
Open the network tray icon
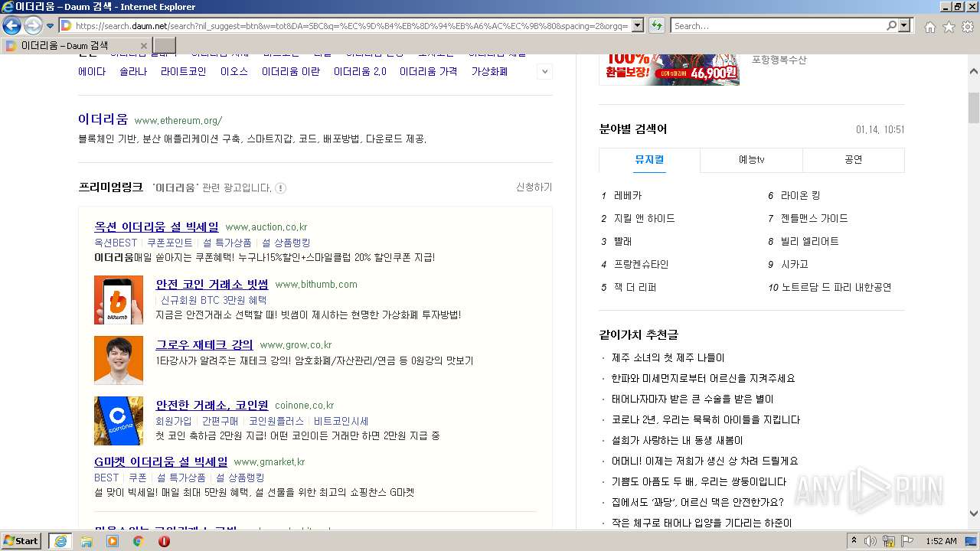click(889, 541)
